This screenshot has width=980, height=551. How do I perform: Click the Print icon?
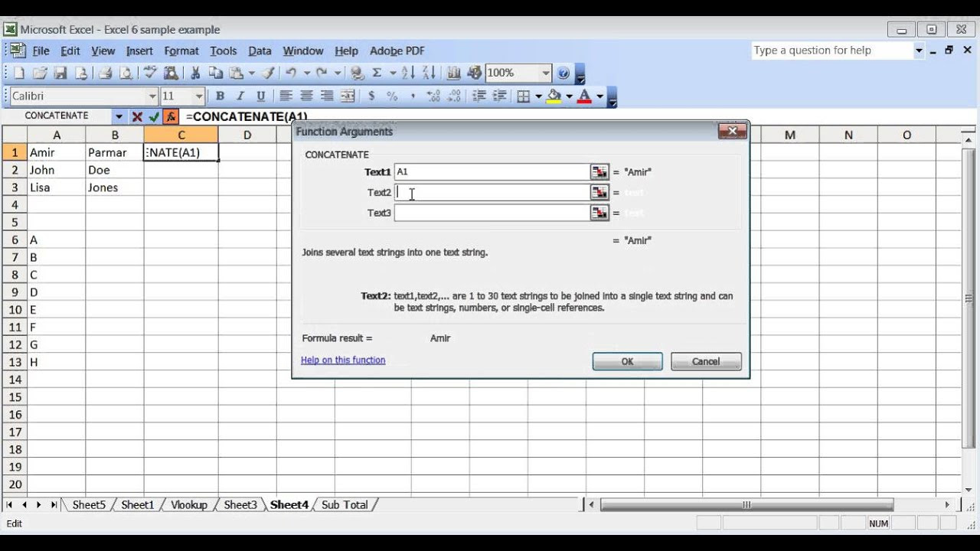click(x=105, y=73)
